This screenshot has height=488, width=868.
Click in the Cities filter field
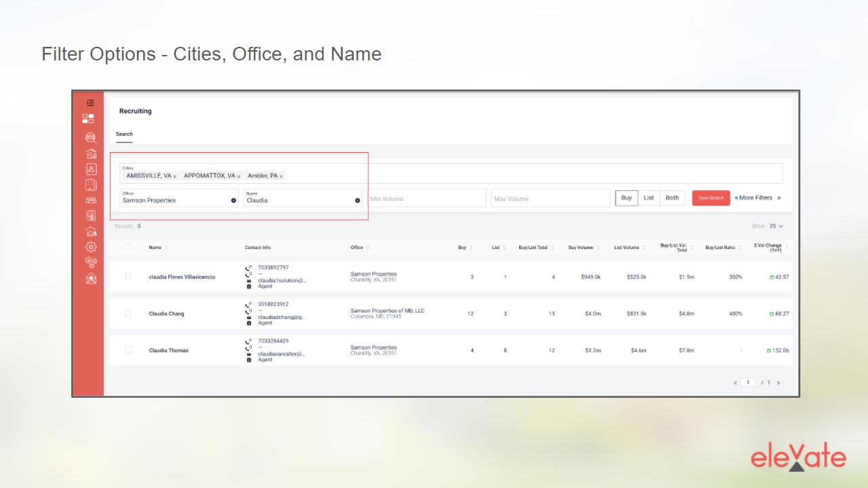(451, 173)
